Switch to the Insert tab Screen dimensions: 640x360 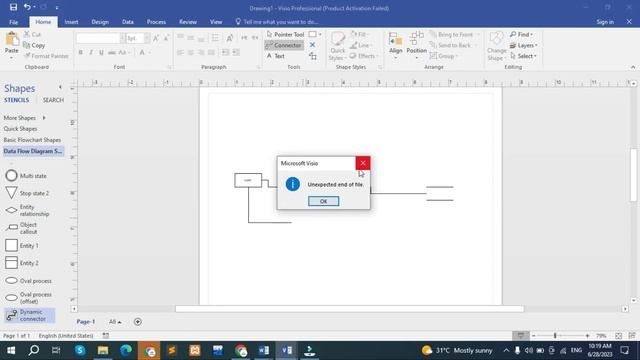point(71,22)
